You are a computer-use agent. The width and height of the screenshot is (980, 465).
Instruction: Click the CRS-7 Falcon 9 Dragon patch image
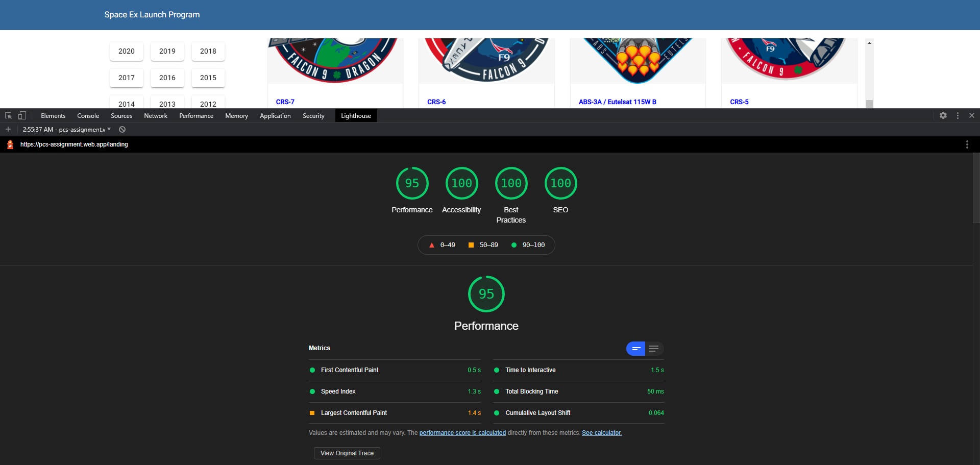pos(335,60)
